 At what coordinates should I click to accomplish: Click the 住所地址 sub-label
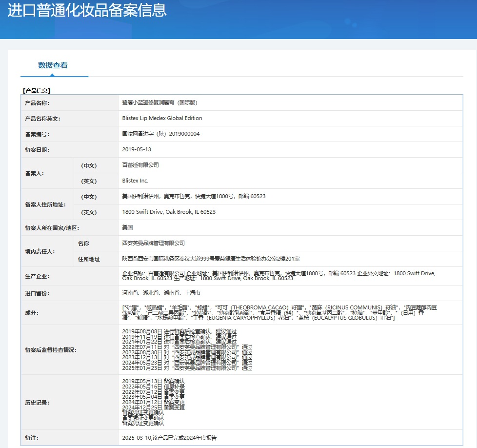(89, 259)
